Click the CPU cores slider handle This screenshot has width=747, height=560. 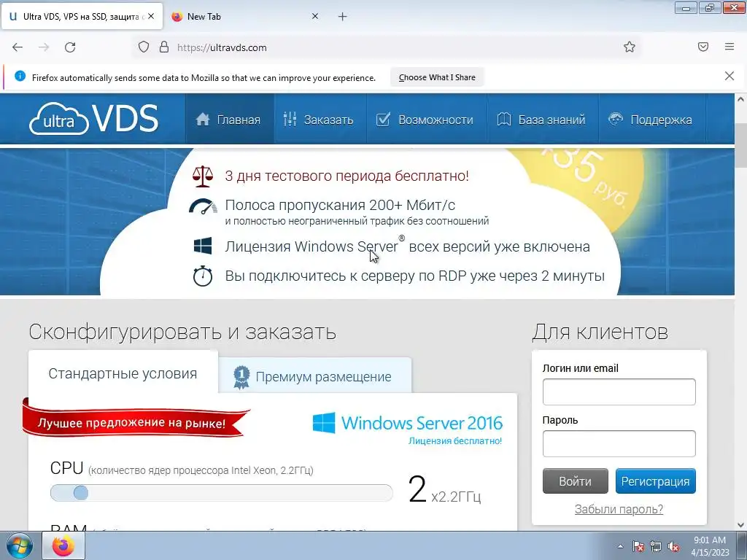(x=81, y=493)
